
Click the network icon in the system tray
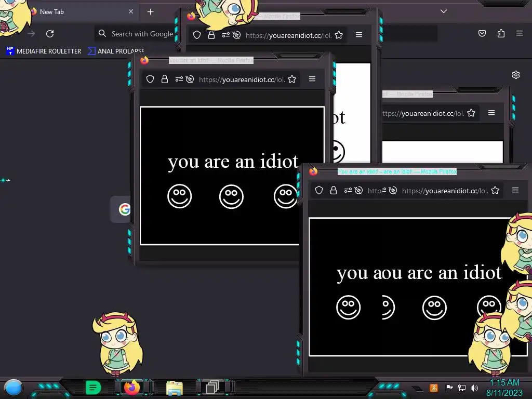(462, 388)
